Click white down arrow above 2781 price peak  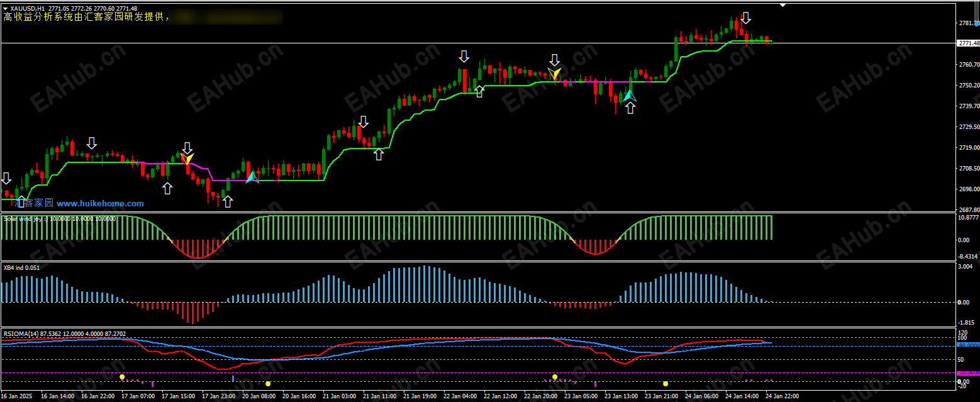point(746,18)
